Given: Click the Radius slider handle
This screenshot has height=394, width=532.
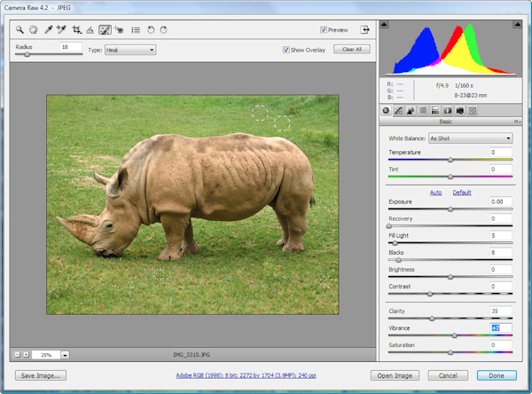Looking at the screenshot, I should click(x=27, y=54).
